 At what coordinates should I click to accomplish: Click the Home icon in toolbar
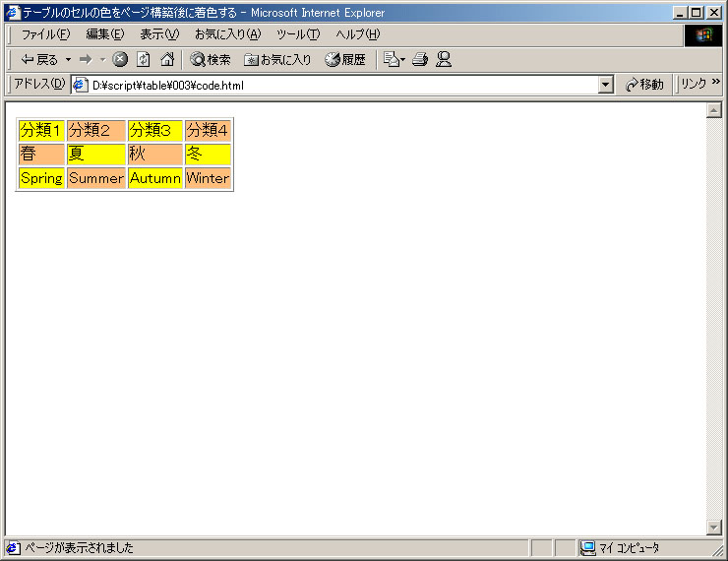point(167,59)
